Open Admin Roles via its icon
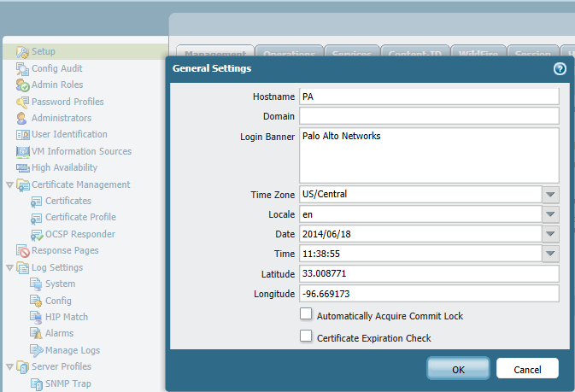The width and height of the screenshot is (575, 392). tap(23, 85)
